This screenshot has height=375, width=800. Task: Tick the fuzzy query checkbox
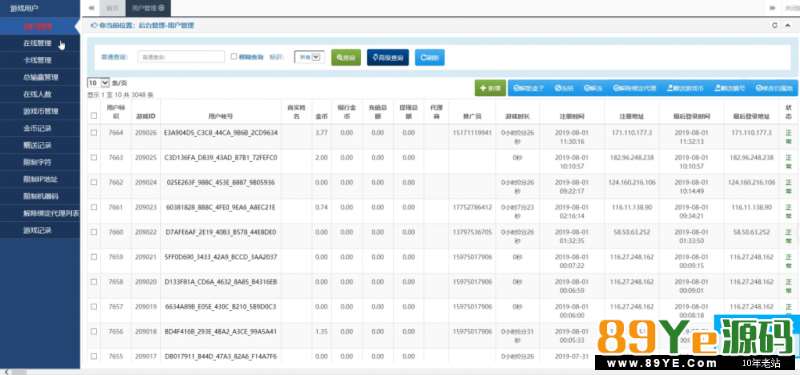pos(234,57)
